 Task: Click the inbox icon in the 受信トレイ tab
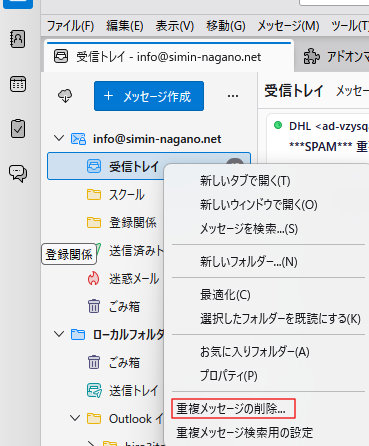61,57
